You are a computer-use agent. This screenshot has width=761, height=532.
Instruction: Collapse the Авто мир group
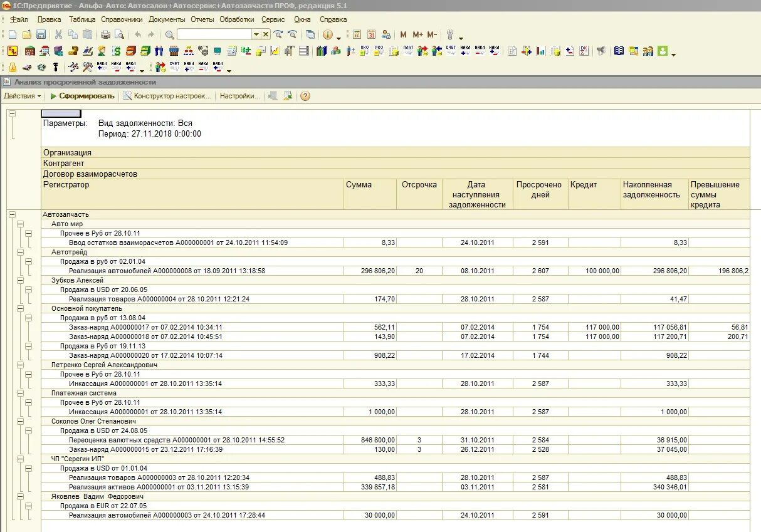(x=20, y=224)
